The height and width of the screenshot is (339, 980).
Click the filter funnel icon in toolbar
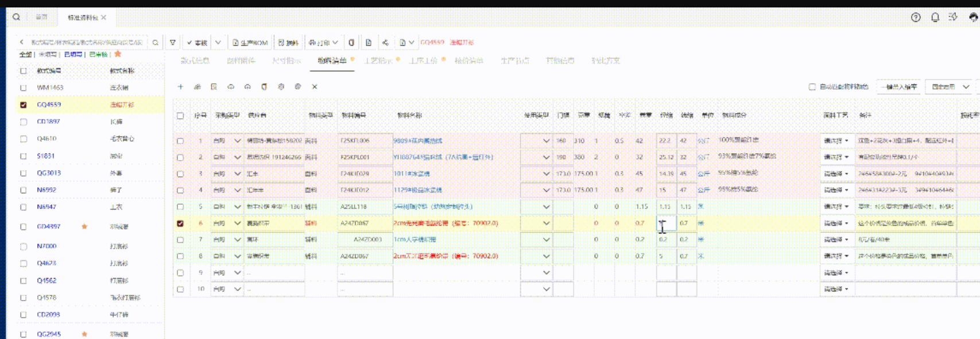(x=173, y=42)
